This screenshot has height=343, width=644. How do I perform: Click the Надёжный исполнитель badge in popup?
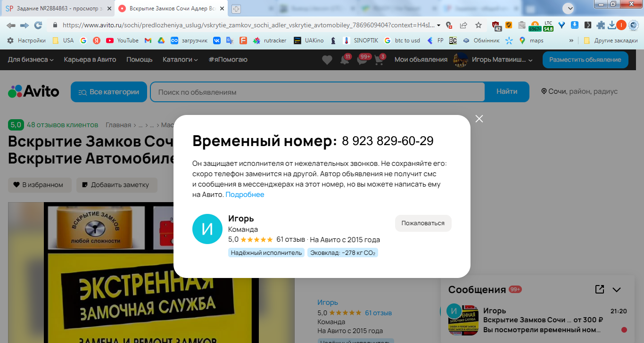pyautogui.click(x=266, y=253)
